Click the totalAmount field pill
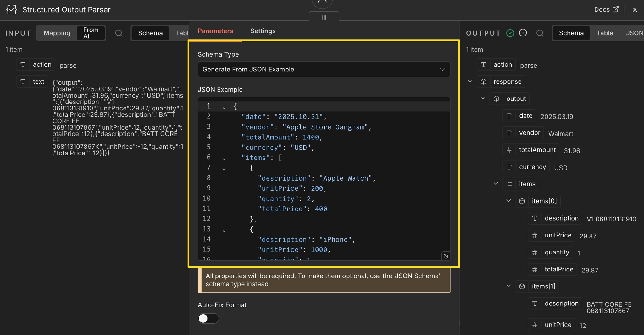Image resolution: width=644 pixels, height=335 pixels. 531,150
